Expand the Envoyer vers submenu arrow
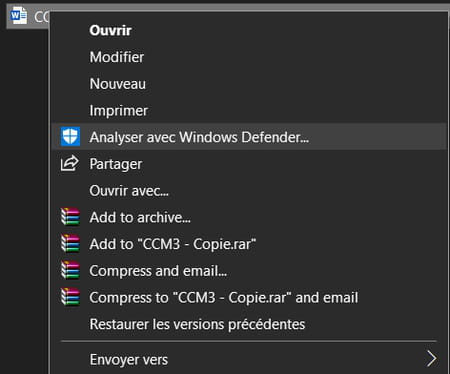The image size is (450, 374). coord(432,359)
